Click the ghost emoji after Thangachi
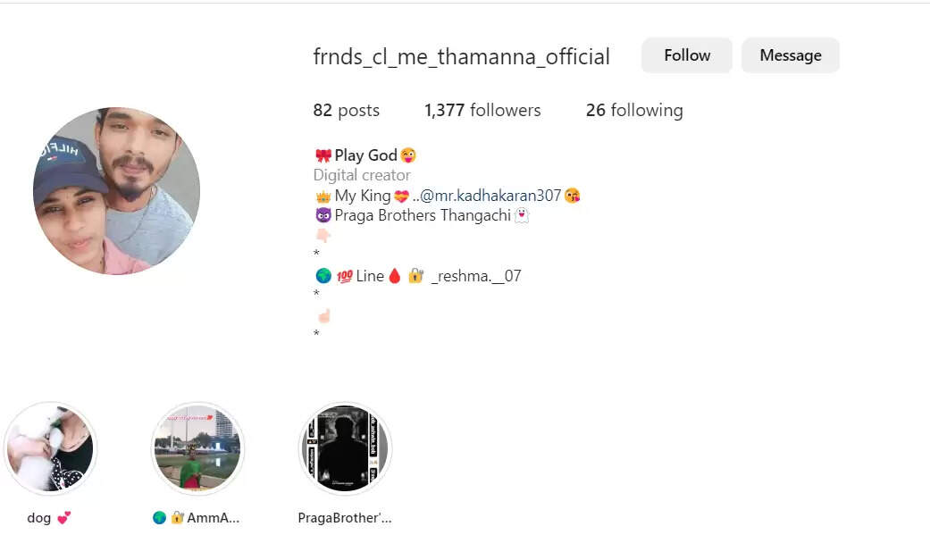Screen dimensions: 930x560 pyautogui.click(x=522, y=215)
